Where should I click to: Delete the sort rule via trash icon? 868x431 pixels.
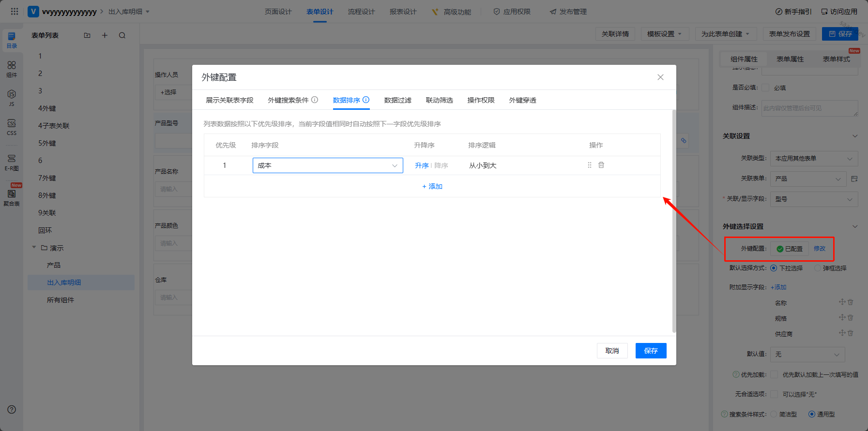point(601,165)
